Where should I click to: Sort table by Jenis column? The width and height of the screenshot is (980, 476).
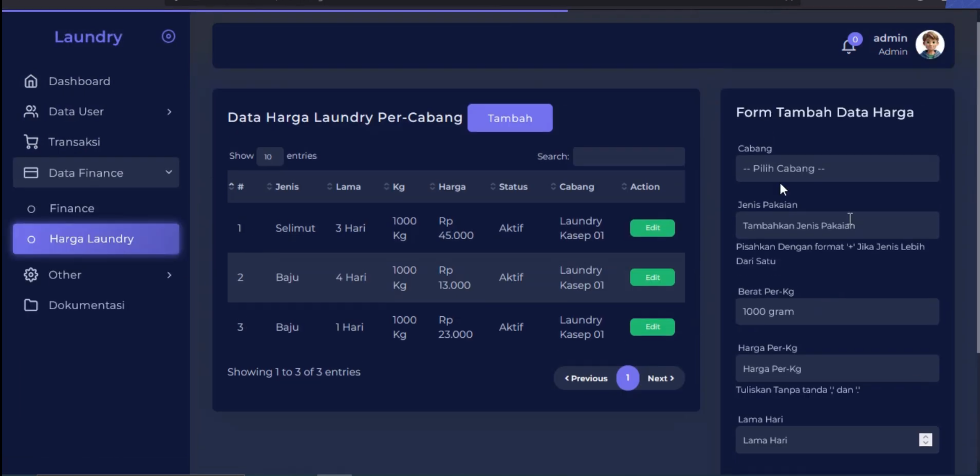click(287, 187)
